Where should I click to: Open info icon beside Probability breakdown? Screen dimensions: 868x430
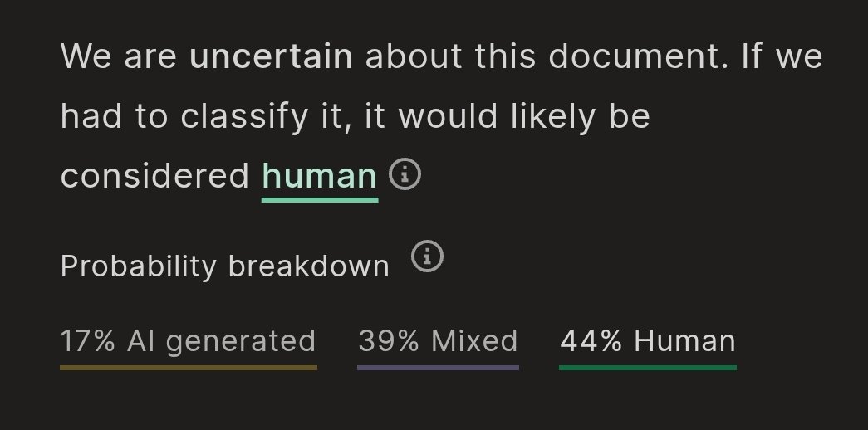429,257
